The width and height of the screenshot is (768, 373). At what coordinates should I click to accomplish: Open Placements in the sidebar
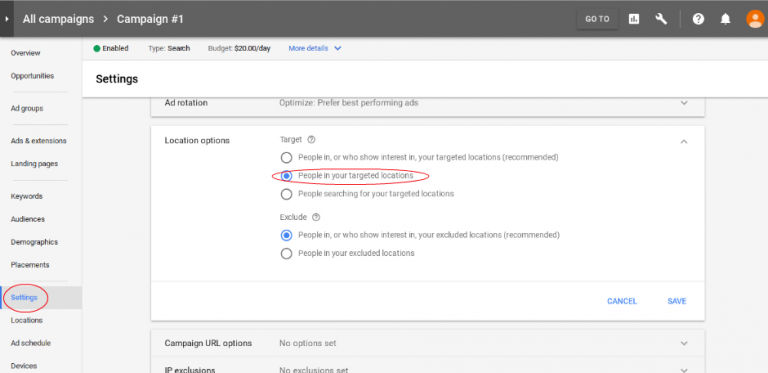[x=30, y=265]
